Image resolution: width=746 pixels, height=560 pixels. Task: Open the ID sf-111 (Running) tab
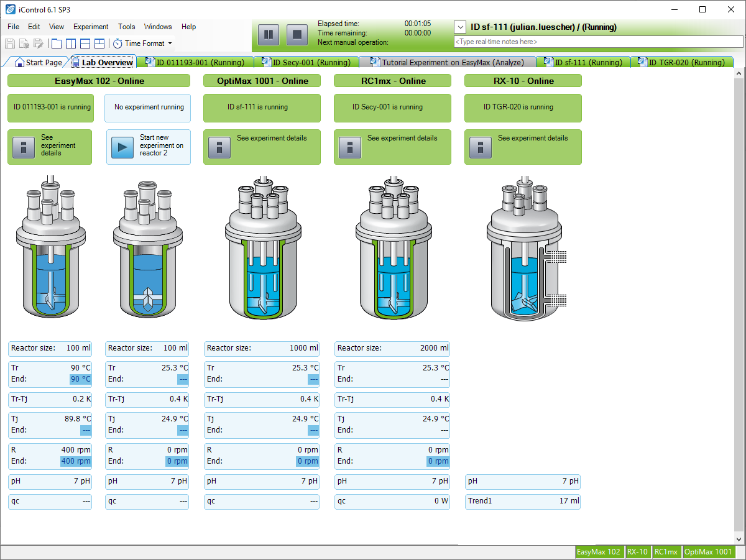tap(583, 62)
